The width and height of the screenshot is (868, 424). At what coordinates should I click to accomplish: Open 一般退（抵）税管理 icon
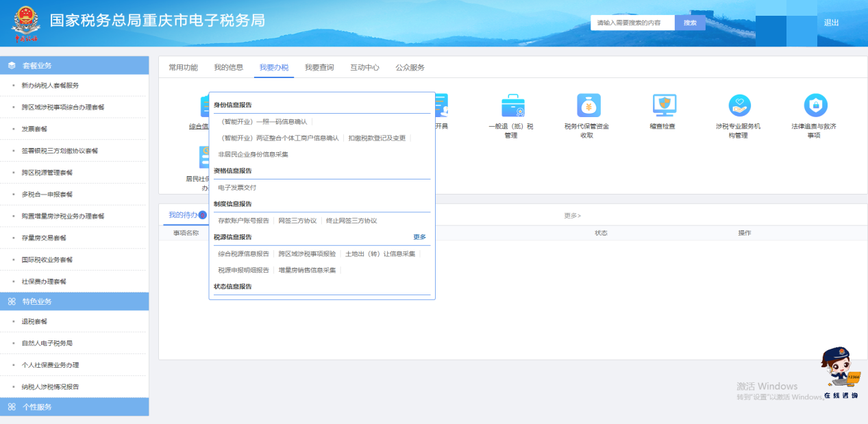(x=512, y=106)
